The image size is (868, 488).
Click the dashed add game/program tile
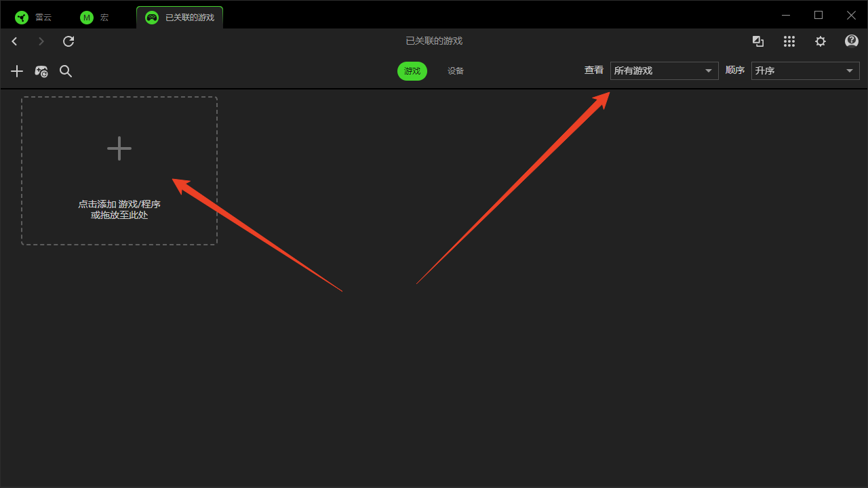tap(119, 171)
